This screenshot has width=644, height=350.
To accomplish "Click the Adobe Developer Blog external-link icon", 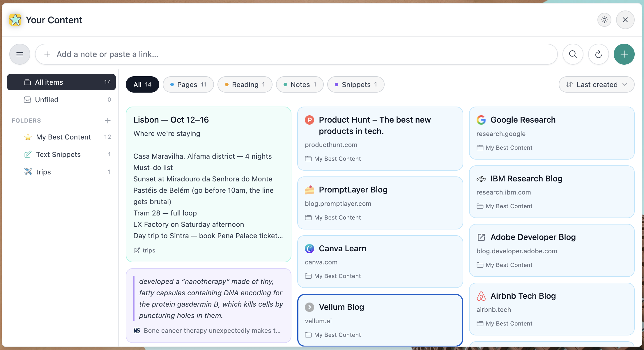I will point(481,237).
